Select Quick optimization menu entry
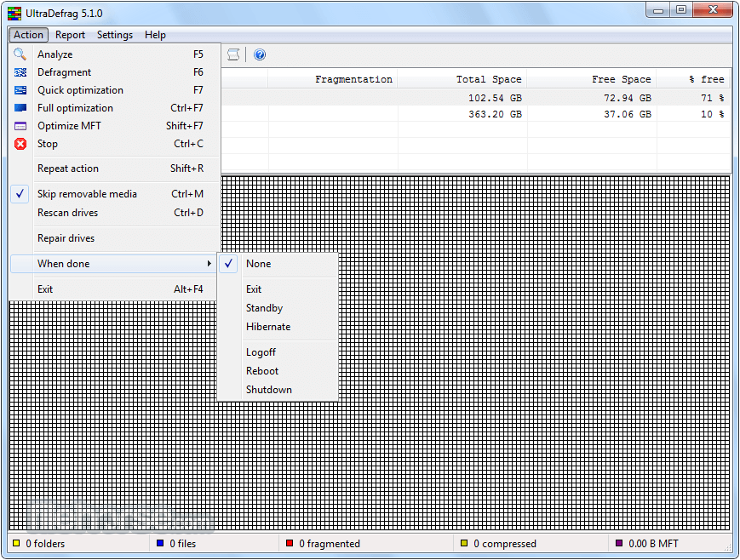 (114, 90)
